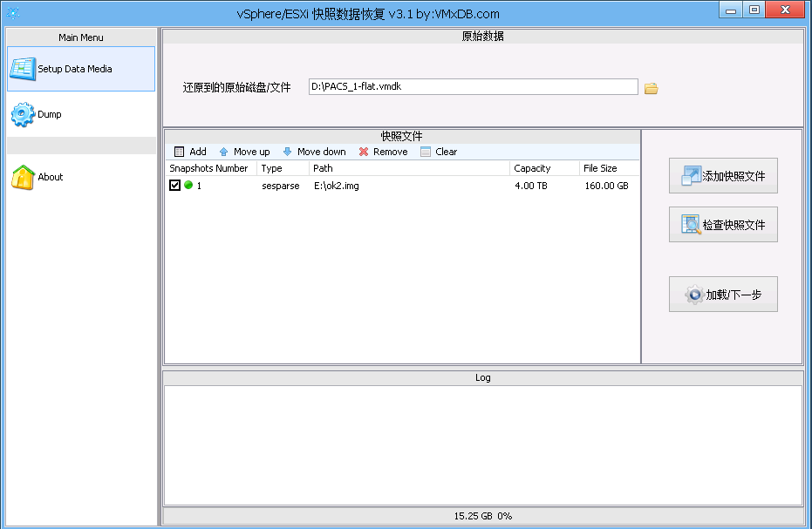Sort by Snapshots Number column header

pos(211,168)
